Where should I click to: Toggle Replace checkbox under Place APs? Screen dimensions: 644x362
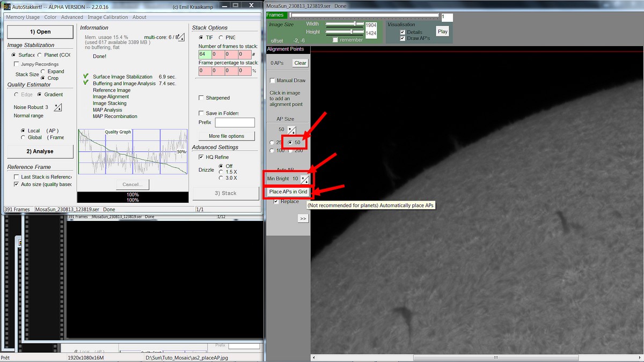point(287,202)
